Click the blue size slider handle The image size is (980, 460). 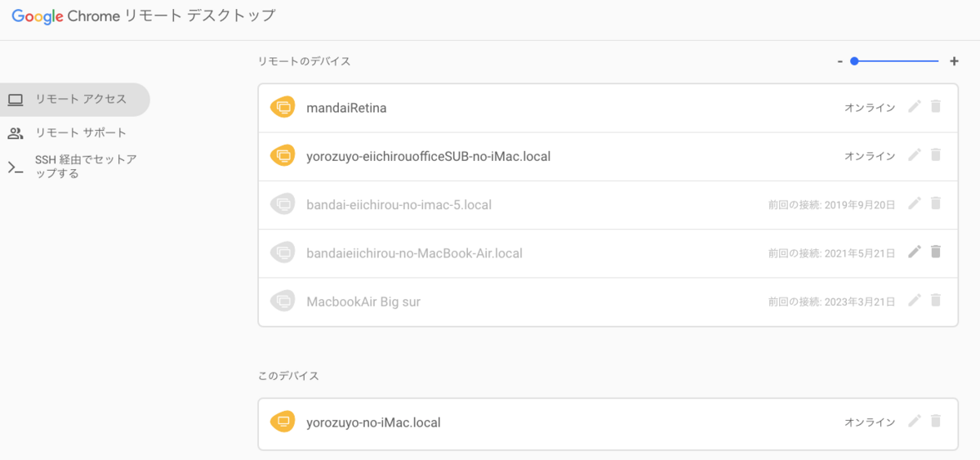854,60
